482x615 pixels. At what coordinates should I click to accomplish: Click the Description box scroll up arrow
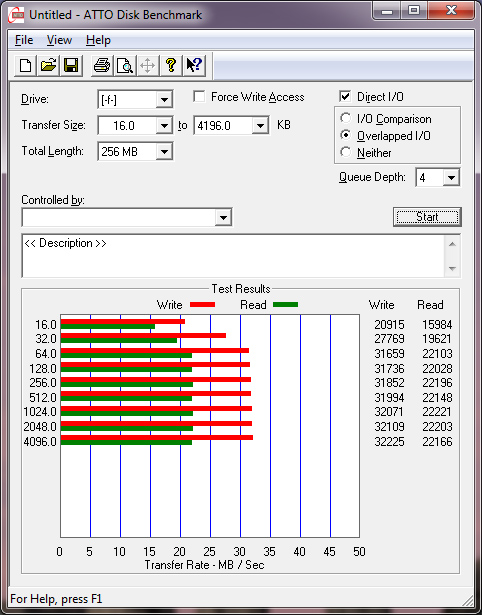[x=452, y=244]
